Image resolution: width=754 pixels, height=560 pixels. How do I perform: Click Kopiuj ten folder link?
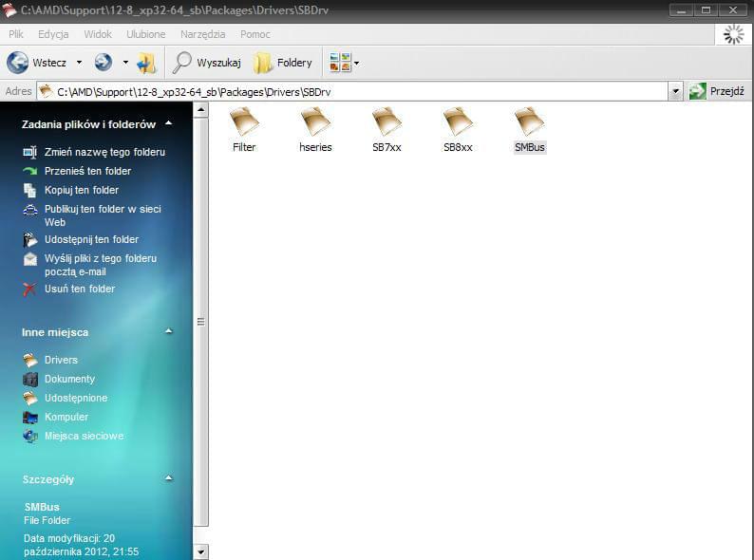click(82, 190)
